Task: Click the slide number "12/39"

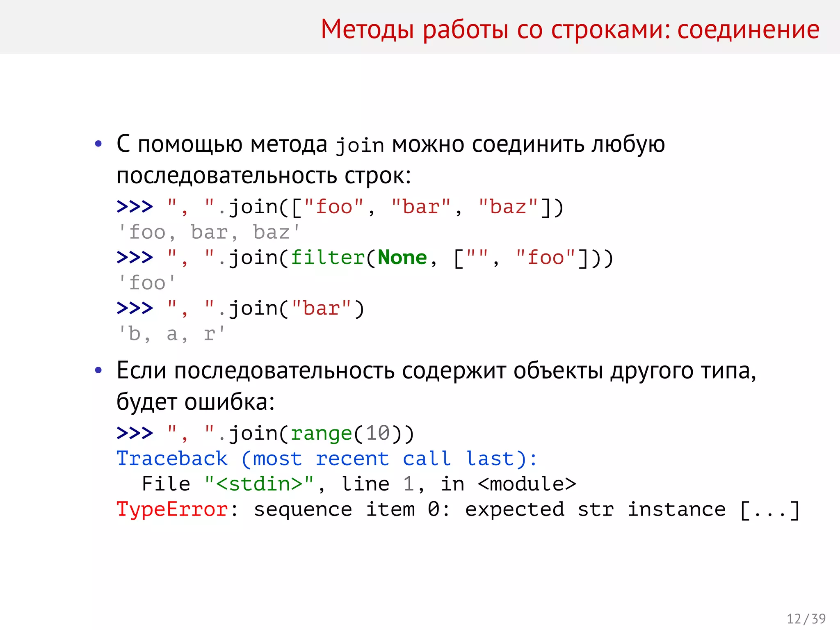Action: (806, 619)
